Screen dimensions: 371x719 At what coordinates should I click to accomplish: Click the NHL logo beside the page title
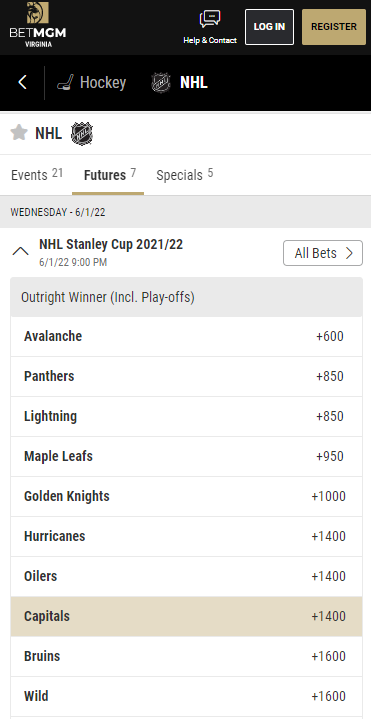(x=82, y=134)
